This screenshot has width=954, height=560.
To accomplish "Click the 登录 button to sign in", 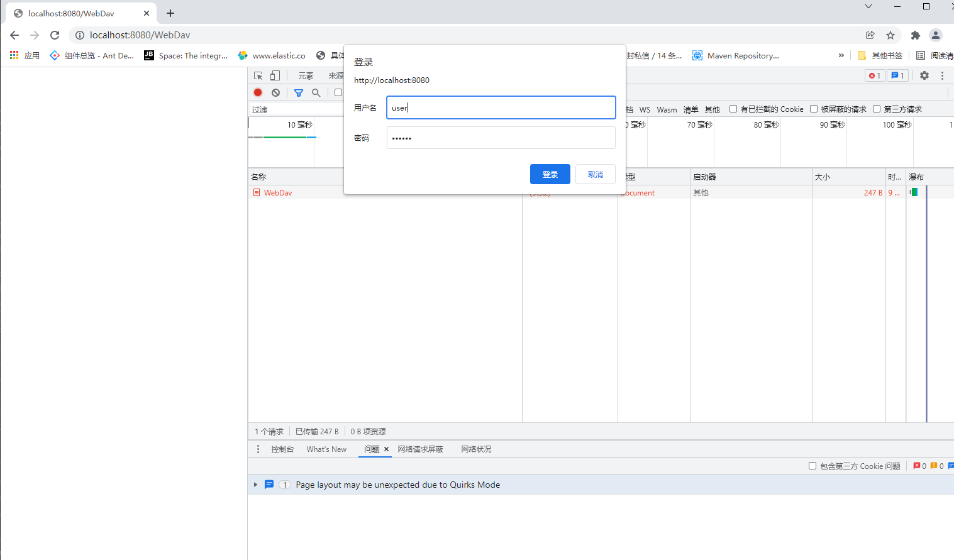I will (x=550, y=174).
